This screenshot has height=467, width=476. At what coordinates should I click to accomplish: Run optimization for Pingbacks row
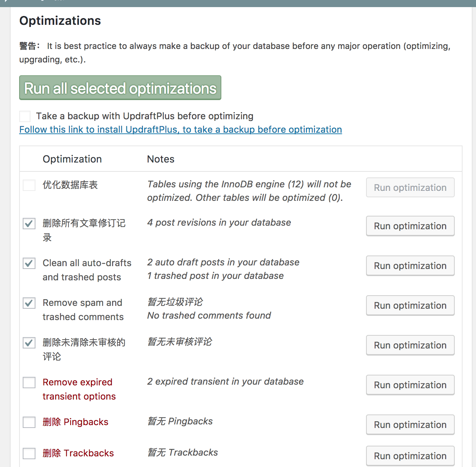[410, 425]
